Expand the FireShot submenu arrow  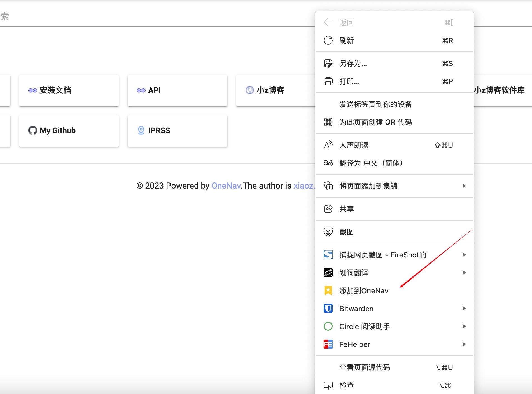pos(464,255)
